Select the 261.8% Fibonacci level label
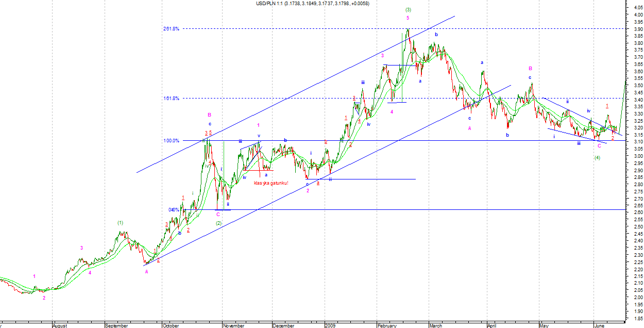The image size is (644, 328). [x=171, y=29]
